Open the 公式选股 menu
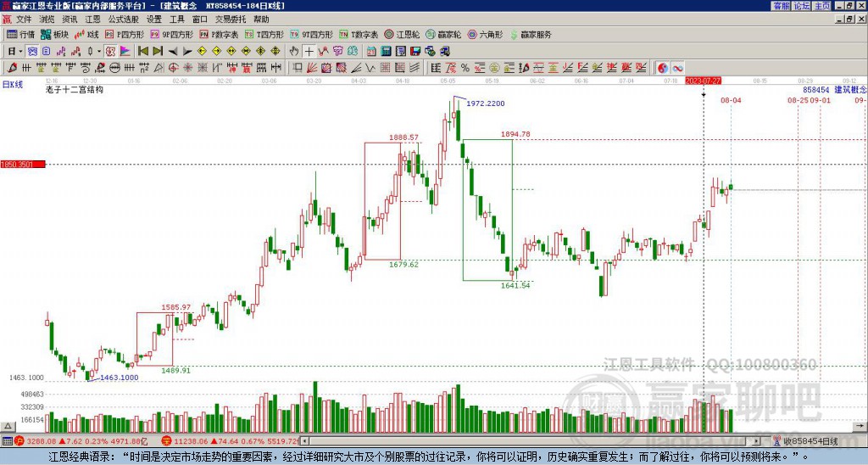Image resolution: width=868 pixels, height=465 pixels. coord(124,20)
